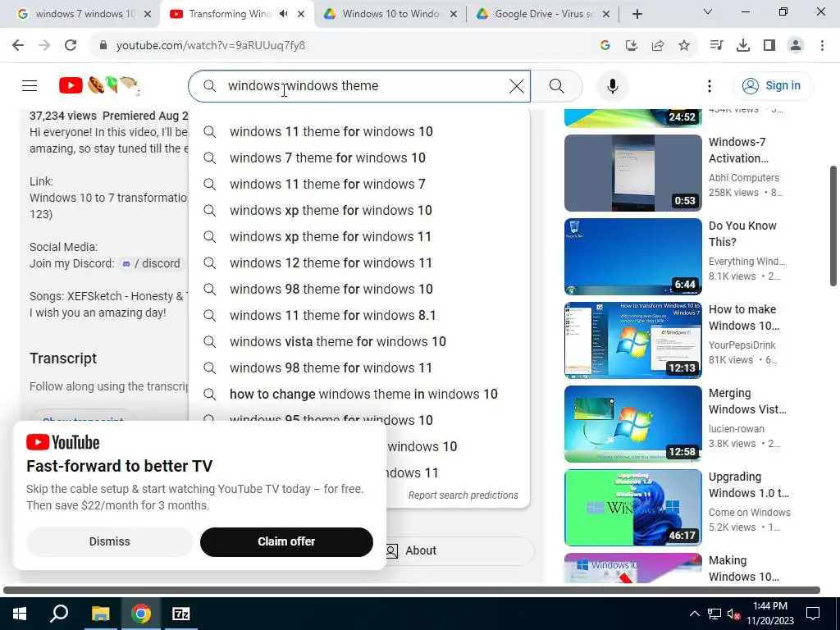Open How to make Windows 10 video thumbnail

click(632, 340)
